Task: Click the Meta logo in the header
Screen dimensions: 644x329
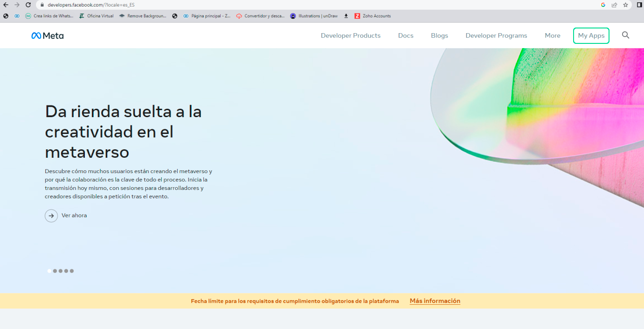Action: click(47, 35)
